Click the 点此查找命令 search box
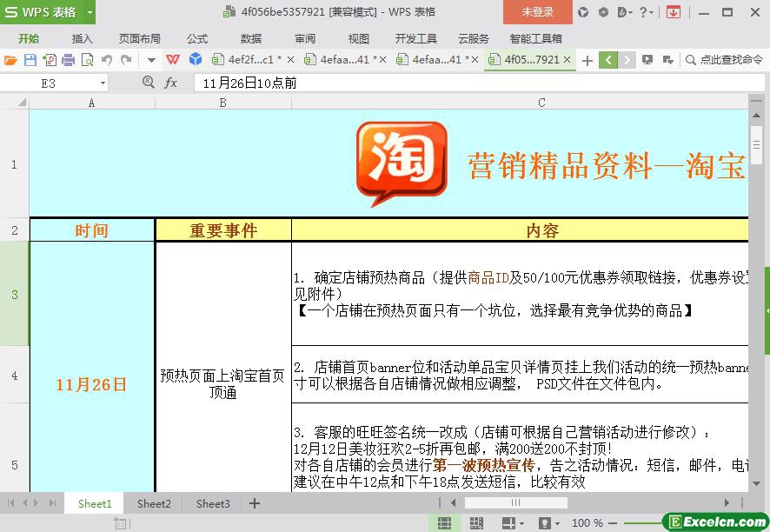 (x=725, y=60)
